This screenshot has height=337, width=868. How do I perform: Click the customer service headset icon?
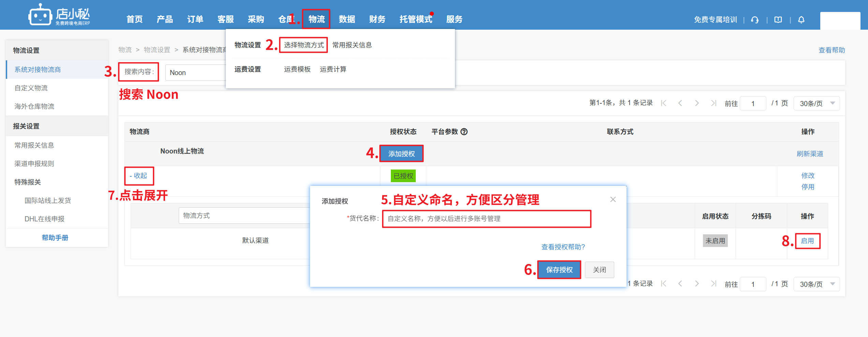755,20
